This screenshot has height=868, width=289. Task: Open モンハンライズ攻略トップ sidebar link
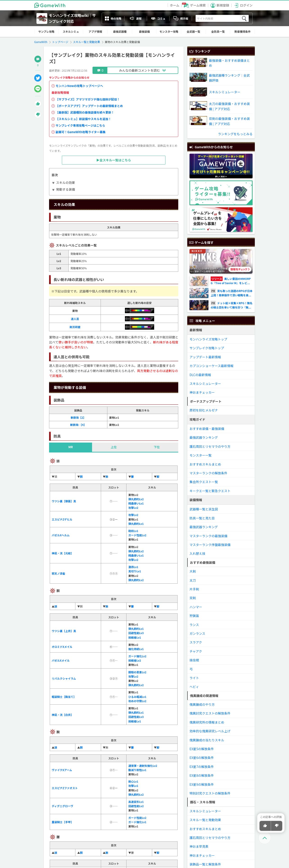[208, 339]
